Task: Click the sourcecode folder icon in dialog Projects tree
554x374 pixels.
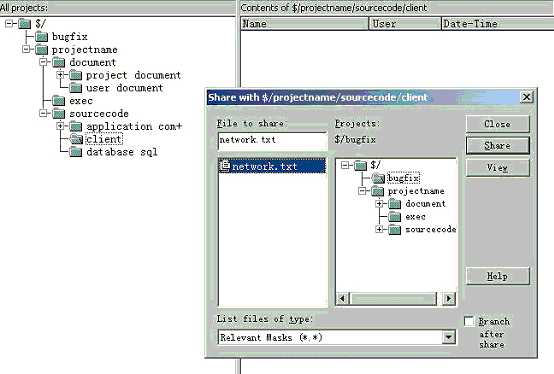Action: click(x=395, y=230)
